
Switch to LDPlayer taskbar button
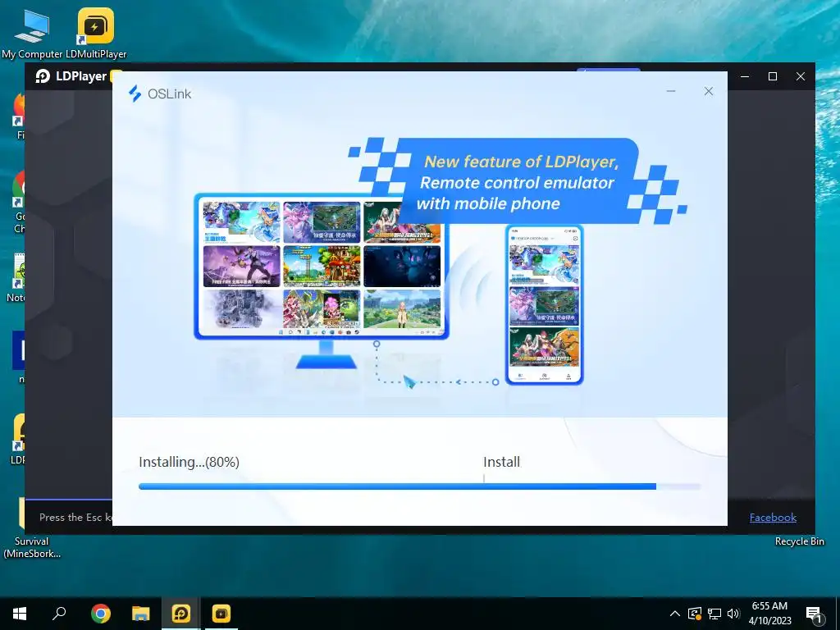[x=181, y=614]
